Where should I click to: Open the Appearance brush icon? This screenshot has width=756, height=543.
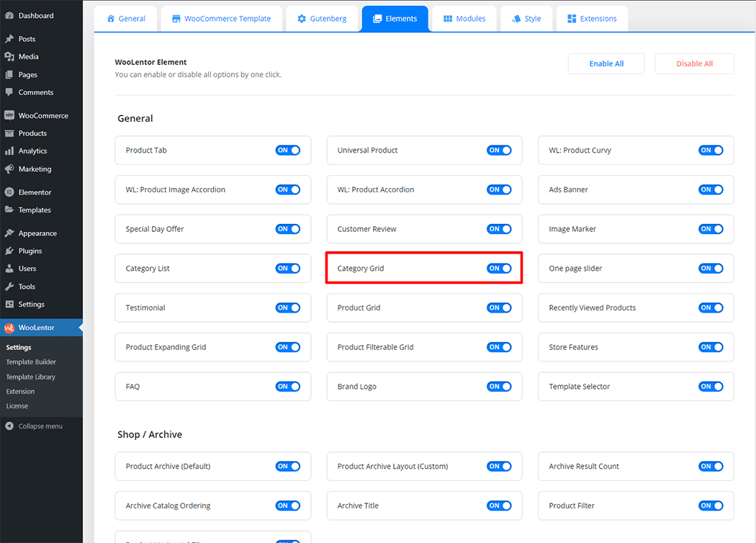(x=9, y=233)
